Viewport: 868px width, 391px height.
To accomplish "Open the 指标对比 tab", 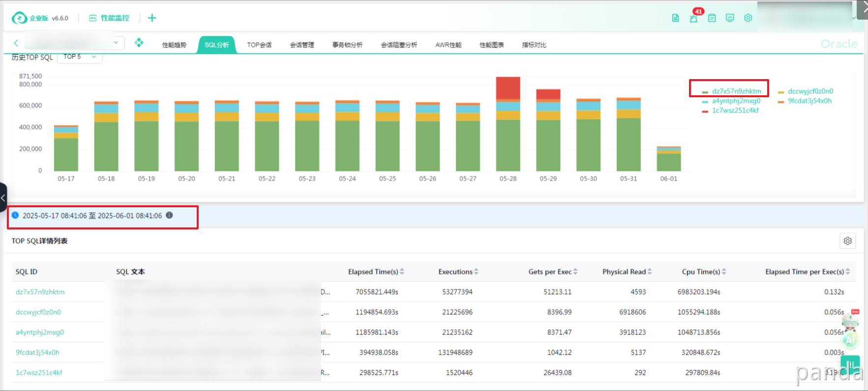I will tap(534, 45).
